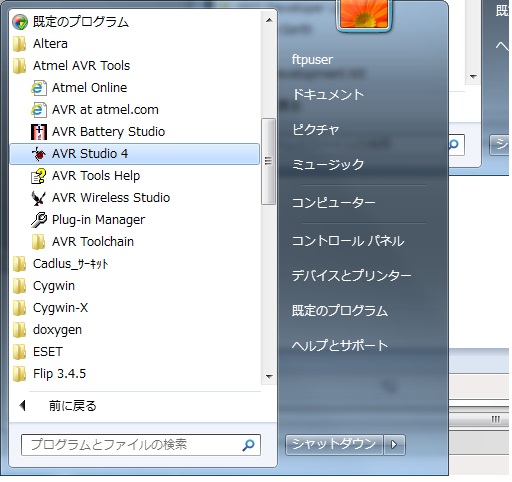
Task: Expand the ESET folder
Action: tap(135, 352)
